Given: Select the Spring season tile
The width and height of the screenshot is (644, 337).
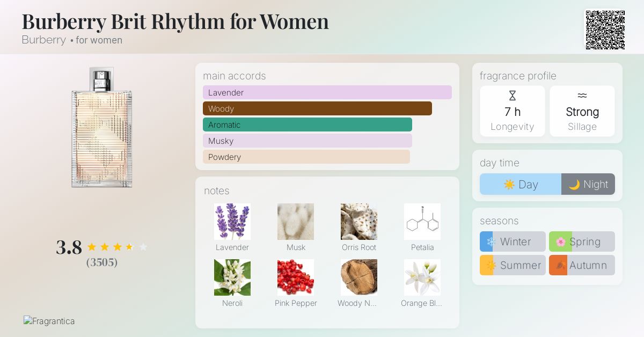Looking at the screenshot, I should pyautogui.click(x=582, y=241).
